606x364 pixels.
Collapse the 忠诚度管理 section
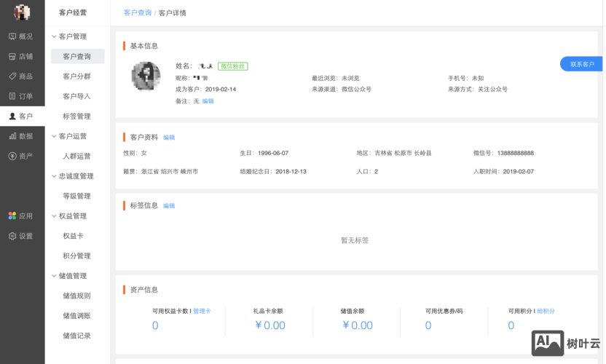54,176
